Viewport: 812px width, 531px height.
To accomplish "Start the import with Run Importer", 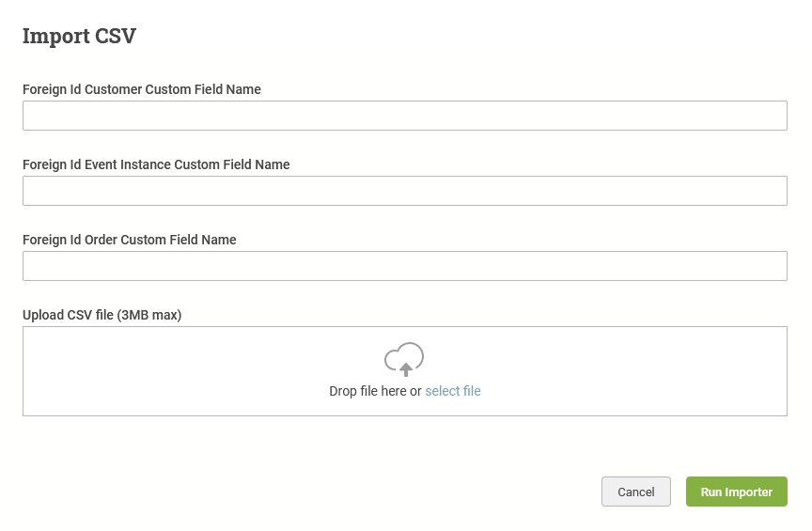I will [x=737, y=492].
